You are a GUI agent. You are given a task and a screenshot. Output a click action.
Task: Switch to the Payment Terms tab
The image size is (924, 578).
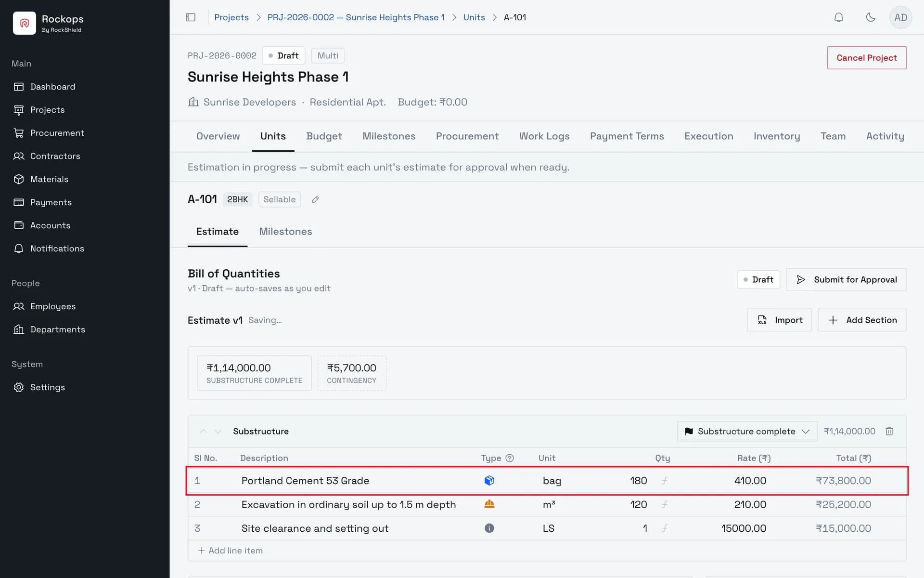(627, 136)
